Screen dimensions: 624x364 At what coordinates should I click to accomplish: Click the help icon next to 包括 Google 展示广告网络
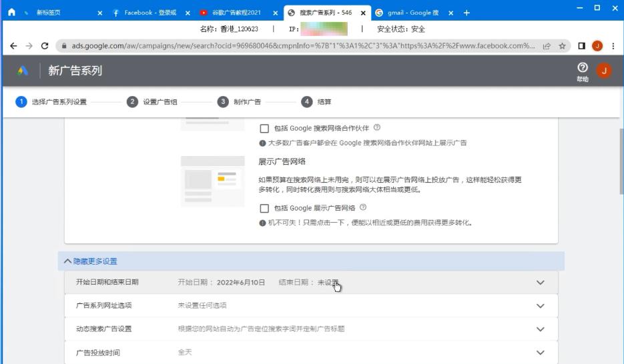point(363,207)
